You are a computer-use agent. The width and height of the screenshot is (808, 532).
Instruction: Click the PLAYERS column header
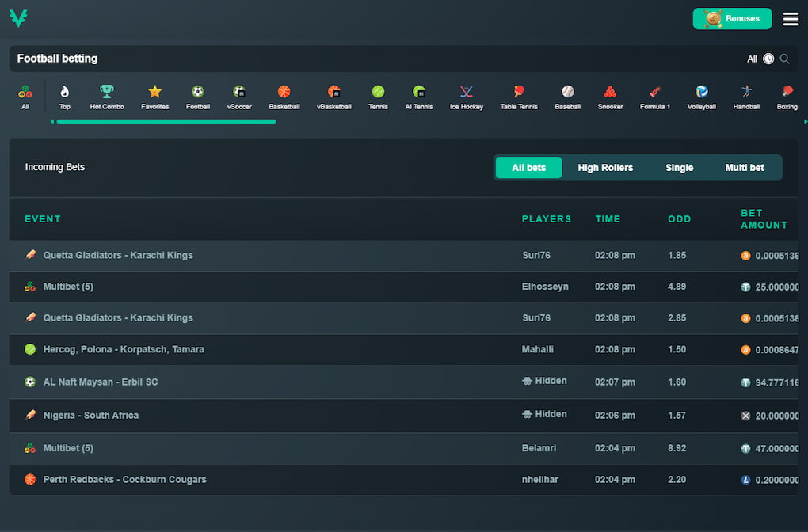[x=547, y=219]
